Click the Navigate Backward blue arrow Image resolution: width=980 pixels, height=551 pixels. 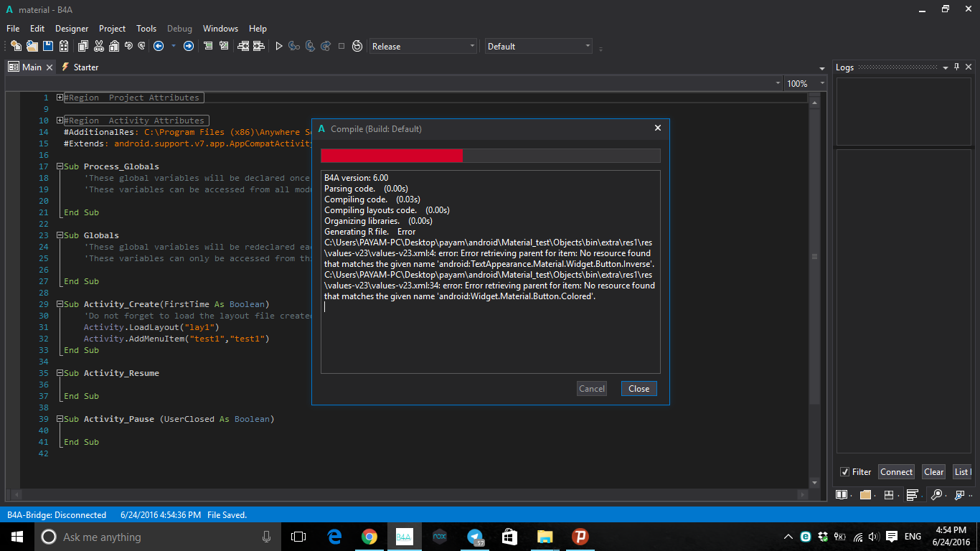(x=159, y=46)
